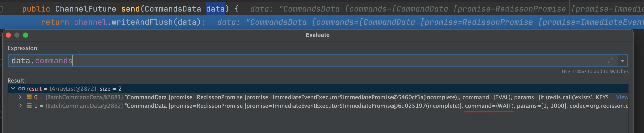This screenshot has width=644, height=133.
Task: Click the View link on row 0
Action: click(x=622, y=97)
